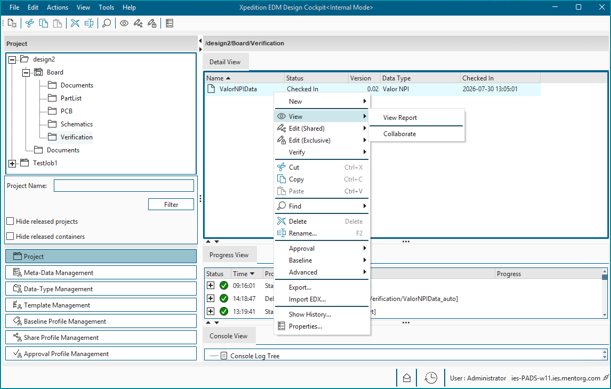Open Baseline Profile Management panel
611x389 pixels.
click(101, 321)
